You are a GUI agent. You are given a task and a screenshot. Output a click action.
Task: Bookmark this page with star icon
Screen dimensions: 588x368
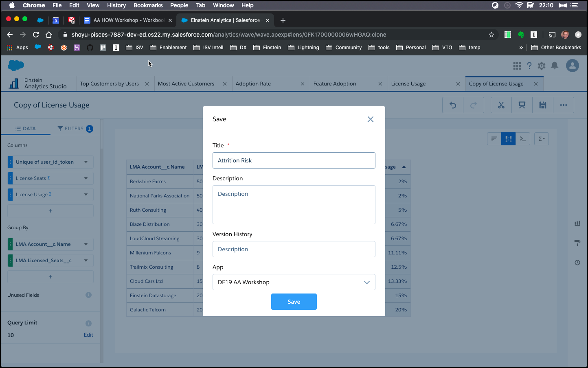pyautogui.click(x=491, y=35)
